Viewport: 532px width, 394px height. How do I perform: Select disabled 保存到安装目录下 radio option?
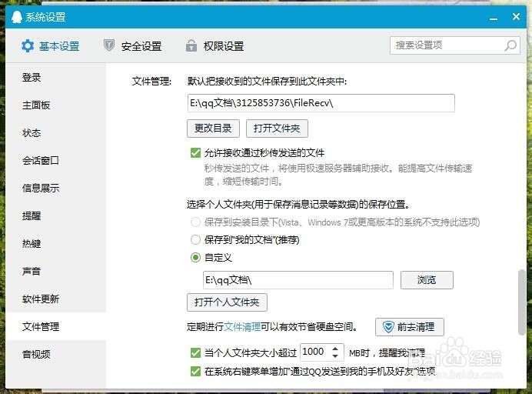195,222
